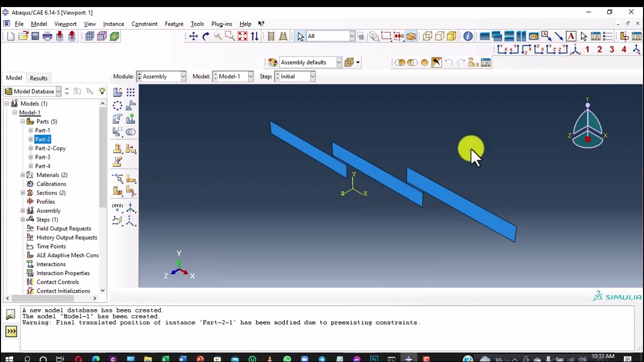Select Field Output Requests tree item

[64, 228]
